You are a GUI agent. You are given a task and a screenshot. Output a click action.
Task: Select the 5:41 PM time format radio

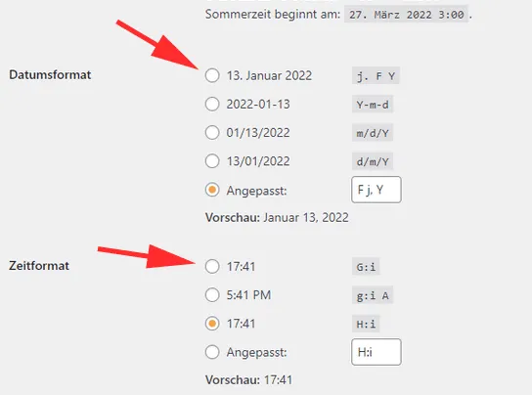[212, 295]
